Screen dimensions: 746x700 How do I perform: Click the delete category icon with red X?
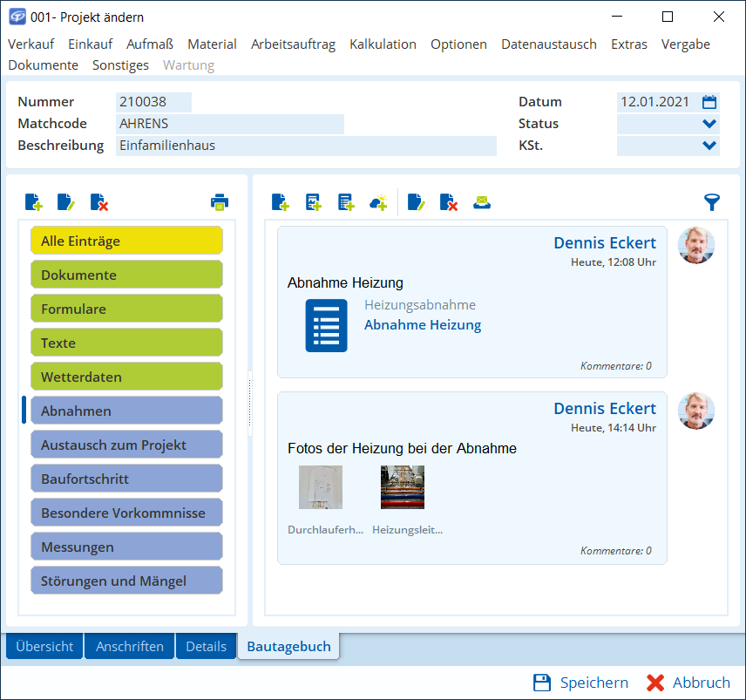coord(99,203)
